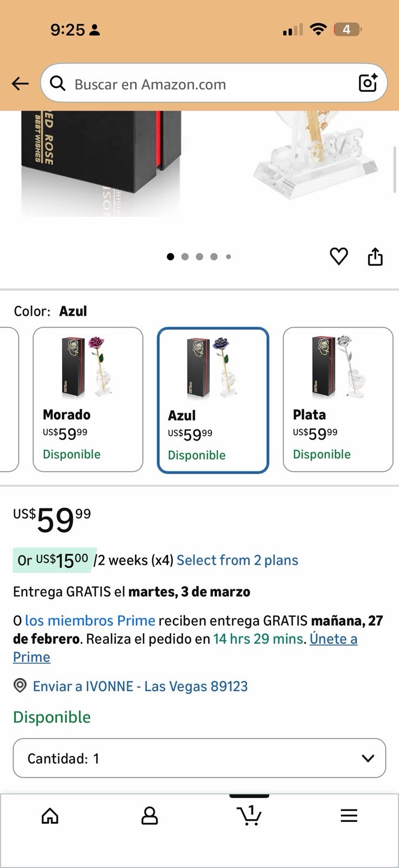Tap the back arrow icon
The image size is (399, 868).
(x=20, y=84)
